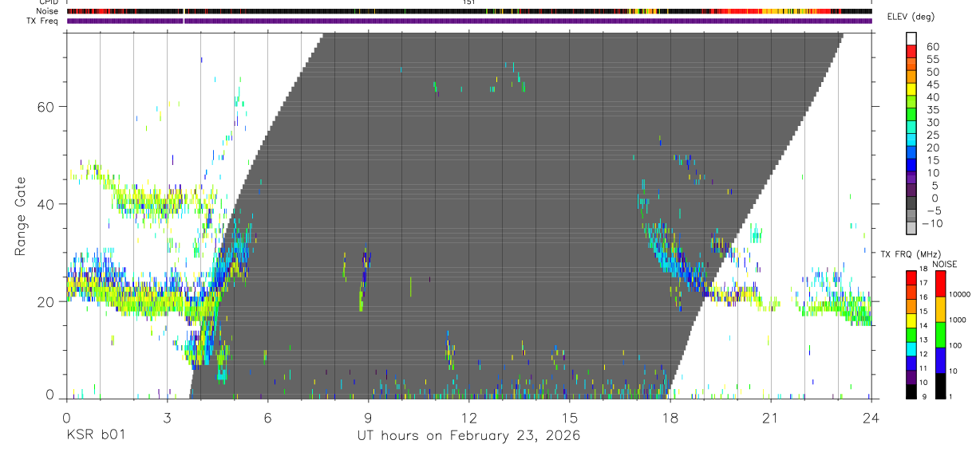Screen dimensions: 980x452
Task: Click x-axis tick label '12'
Action: click(468, 419)
